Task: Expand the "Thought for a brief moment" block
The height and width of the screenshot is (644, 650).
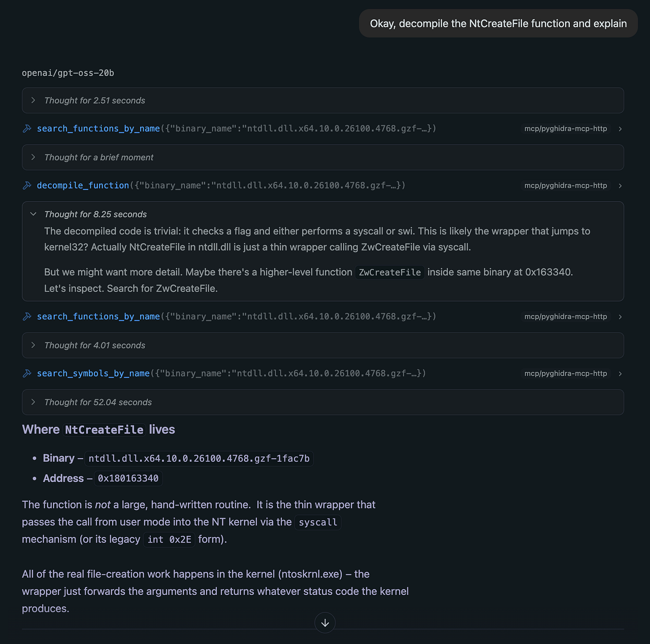Action: coord(323,157)
